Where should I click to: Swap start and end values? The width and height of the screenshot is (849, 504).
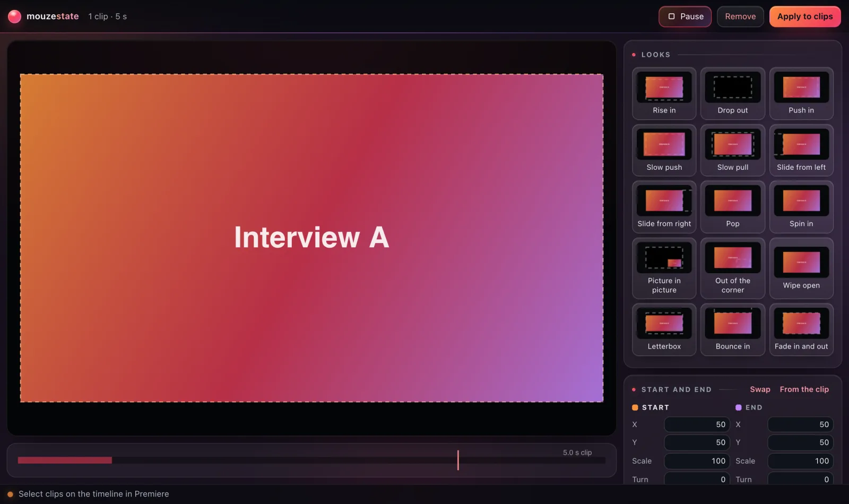point(760,389)
